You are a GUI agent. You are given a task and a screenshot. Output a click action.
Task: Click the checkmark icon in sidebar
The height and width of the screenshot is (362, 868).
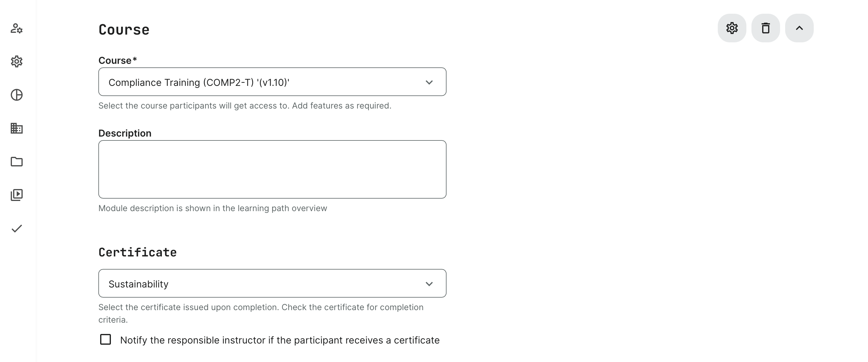pos(16,228)
